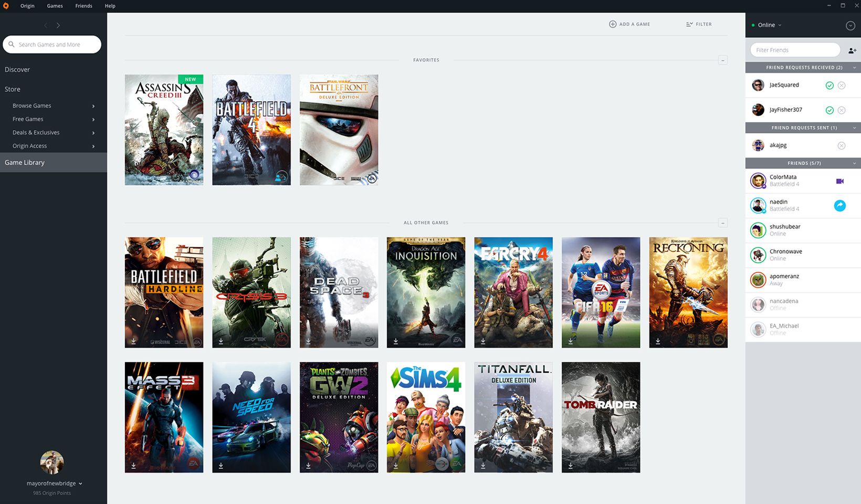Click the Add a Game plus icon
The image size is (861, 504).
point(613,24)
